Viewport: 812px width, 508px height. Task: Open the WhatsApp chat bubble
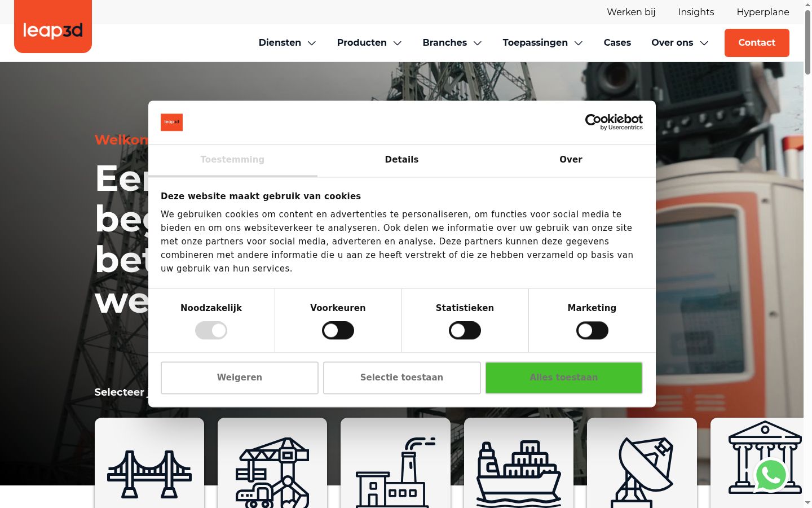pos(771,475)
